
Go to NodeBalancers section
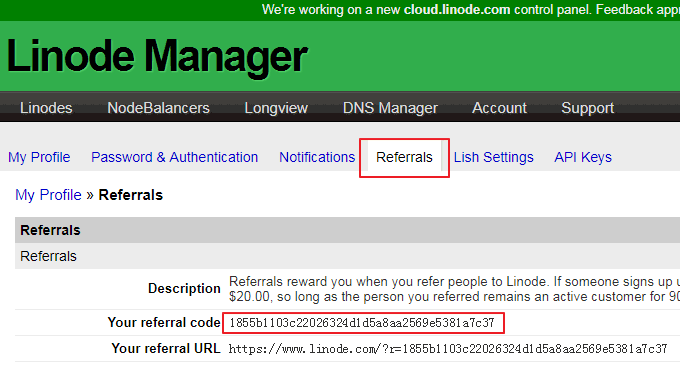(158, 108)
